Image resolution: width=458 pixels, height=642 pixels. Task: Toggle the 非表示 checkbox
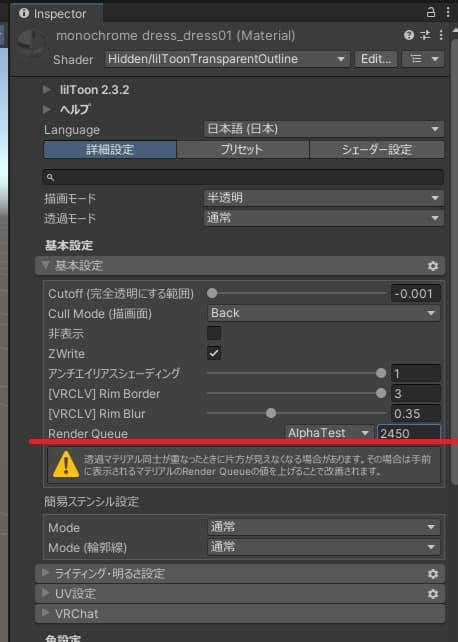(x=214, y=333)
